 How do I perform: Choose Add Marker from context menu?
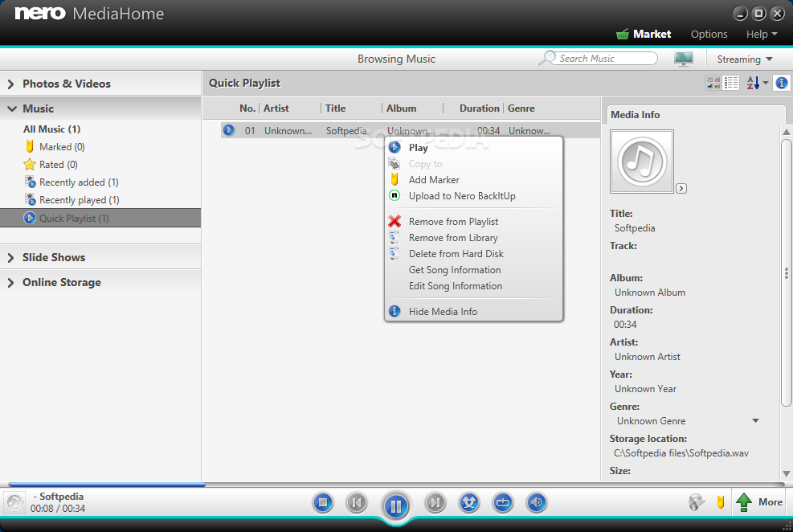[x=473, y=179]
